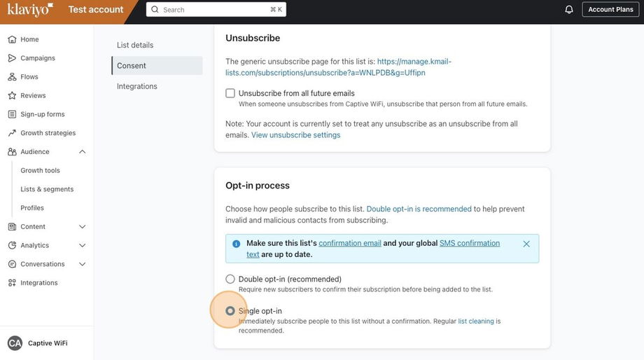The image size is (644, 360).
Task: Click the Account Plans button
Action: pos(610,9)
